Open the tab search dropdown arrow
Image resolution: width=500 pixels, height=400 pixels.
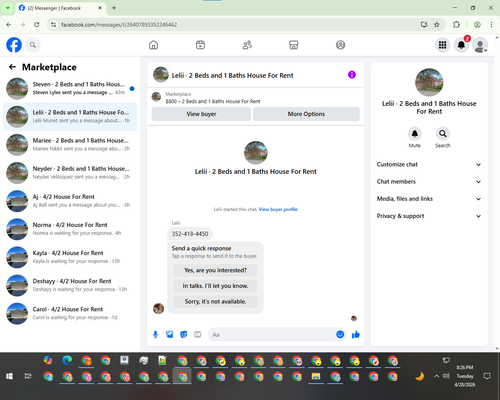coord(8,8)
